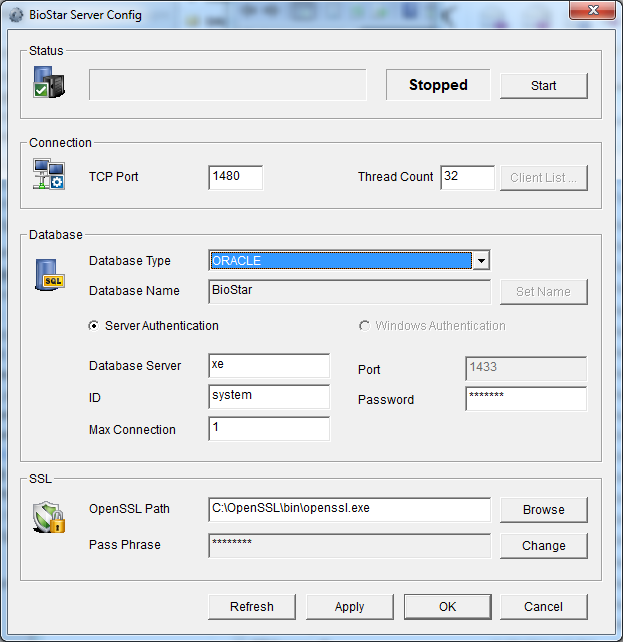The height and width of the screenshot is (642, 623).
Task: Click Change to modify the pass phrase
Action: click(543, 546)
